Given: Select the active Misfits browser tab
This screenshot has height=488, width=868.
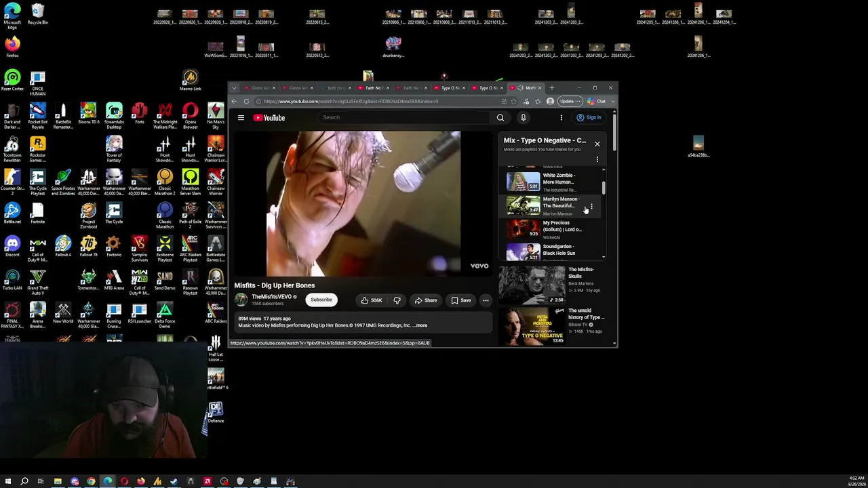Looking at the screenshot, I should [x=526, y=88].
